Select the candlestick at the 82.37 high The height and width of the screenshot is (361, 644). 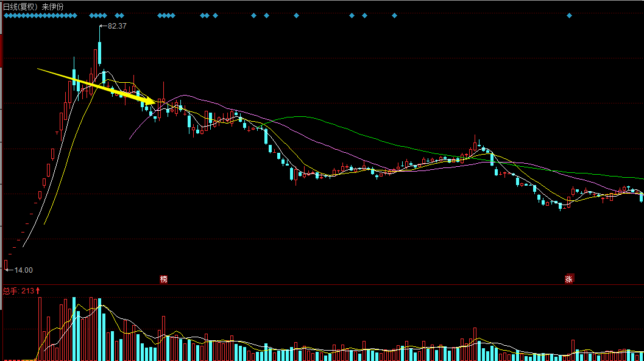pyautogui.click(x=99, y=55)
